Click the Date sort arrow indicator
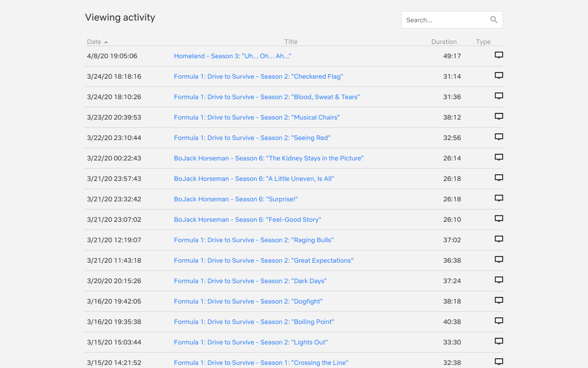The height and width of the screenshot is (368, 588). tap(106, 42)
